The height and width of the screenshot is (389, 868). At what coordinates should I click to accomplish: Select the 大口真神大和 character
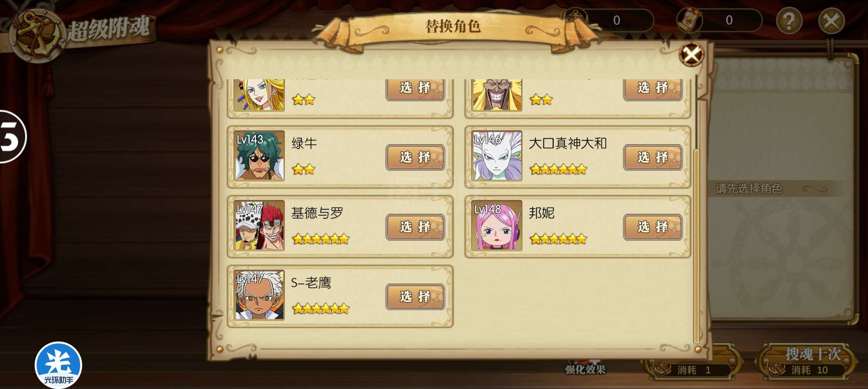[x=652, y=157]
